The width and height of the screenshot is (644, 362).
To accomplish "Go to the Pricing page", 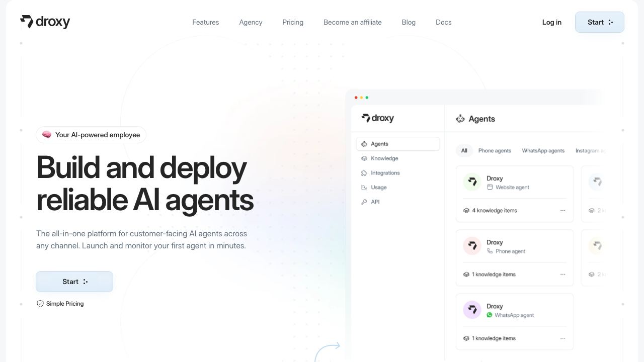I will (x=293, y=22).
